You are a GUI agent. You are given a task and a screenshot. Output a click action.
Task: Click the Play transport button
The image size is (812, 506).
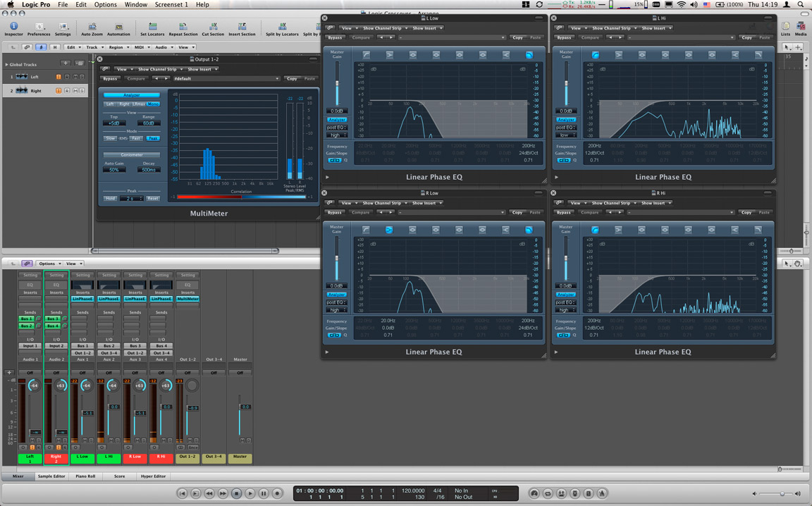tap(250, 493)
